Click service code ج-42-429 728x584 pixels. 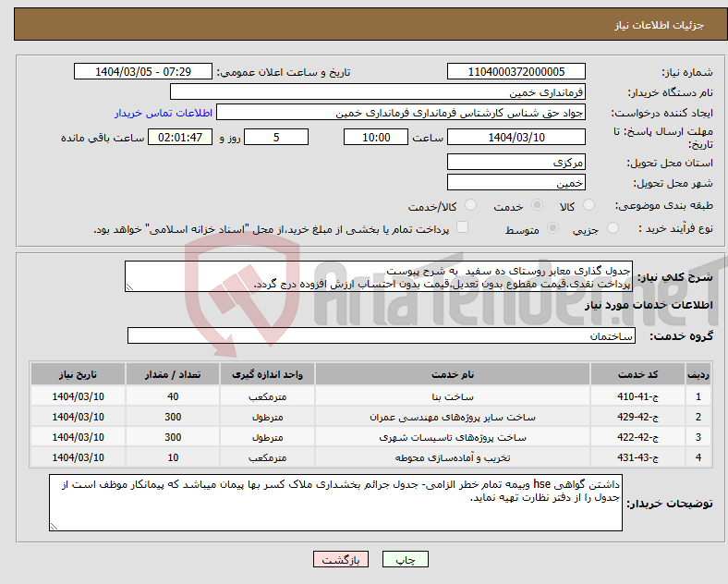638,418
